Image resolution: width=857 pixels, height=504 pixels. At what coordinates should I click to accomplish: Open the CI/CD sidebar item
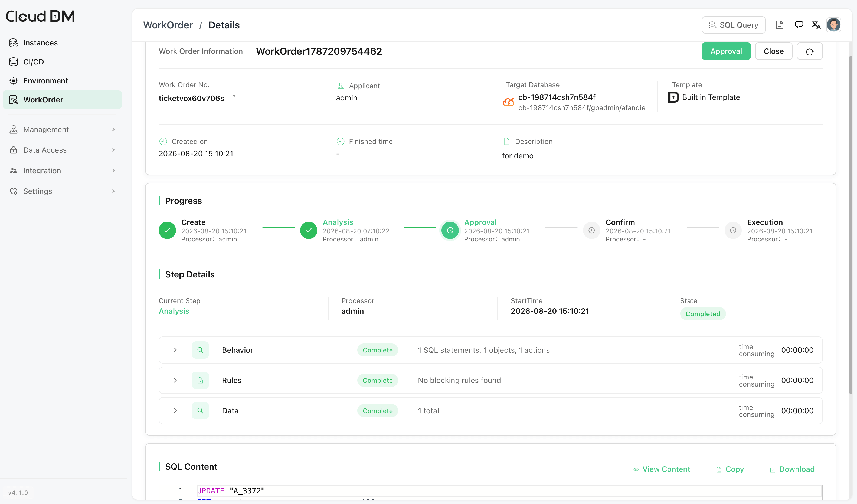62,61
